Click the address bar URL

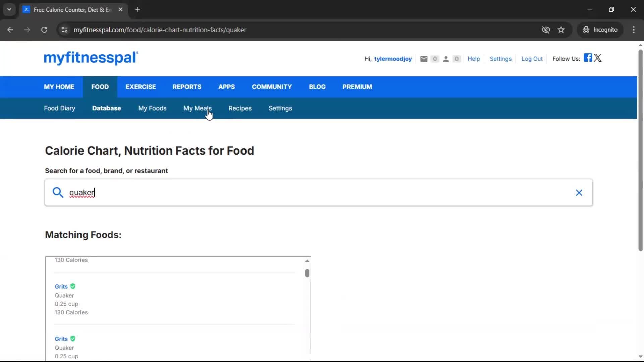click(x=160, y=30)
